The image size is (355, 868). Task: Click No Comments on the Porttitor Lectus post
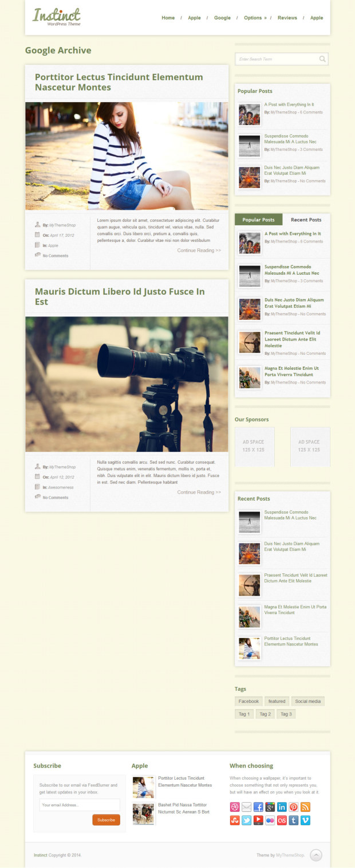(56, 256)
